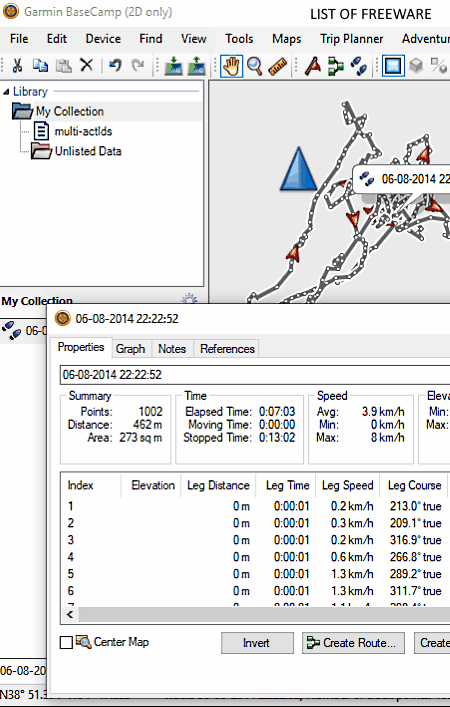Click the Undo arrow icon
Screen dimensions: 450x707
pos(115,66)
